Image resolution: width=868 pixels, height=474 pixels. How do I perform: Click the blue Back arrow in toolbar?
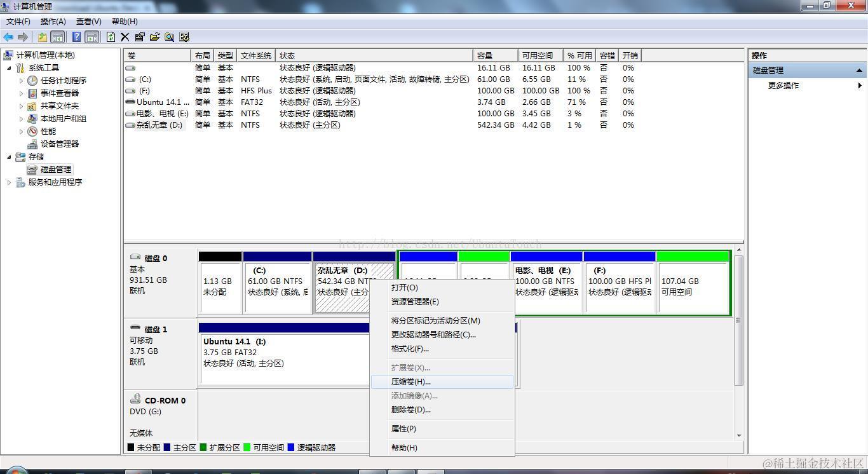[8, 37]
